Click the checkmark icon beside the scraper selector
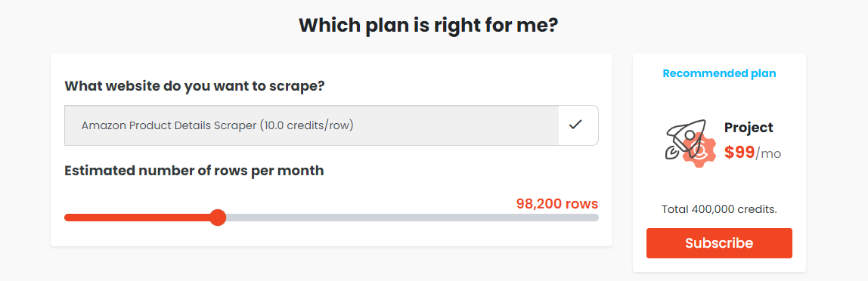This screenshot has height=281, width=868. click(x=575, y=125)
